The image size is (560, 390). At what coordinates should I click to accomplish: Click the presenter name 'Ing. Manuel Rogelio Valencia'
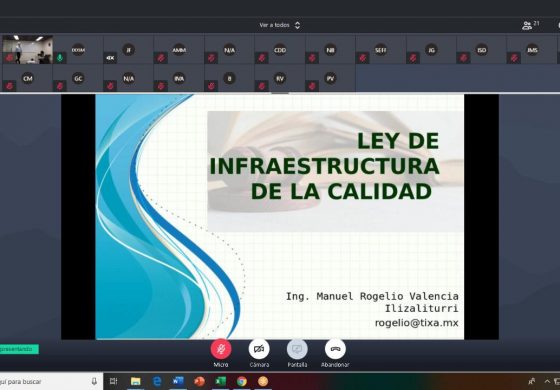pos(372,296)
